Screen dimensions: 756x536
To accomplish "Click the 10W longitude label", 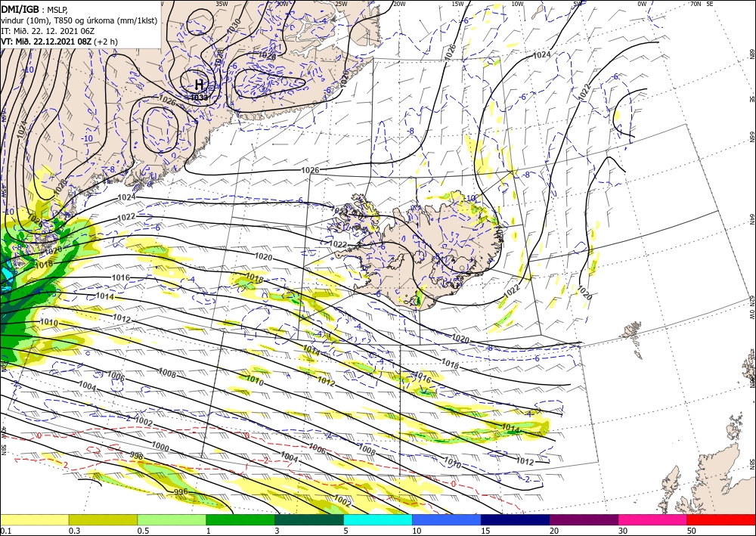I will coord(517,4).
